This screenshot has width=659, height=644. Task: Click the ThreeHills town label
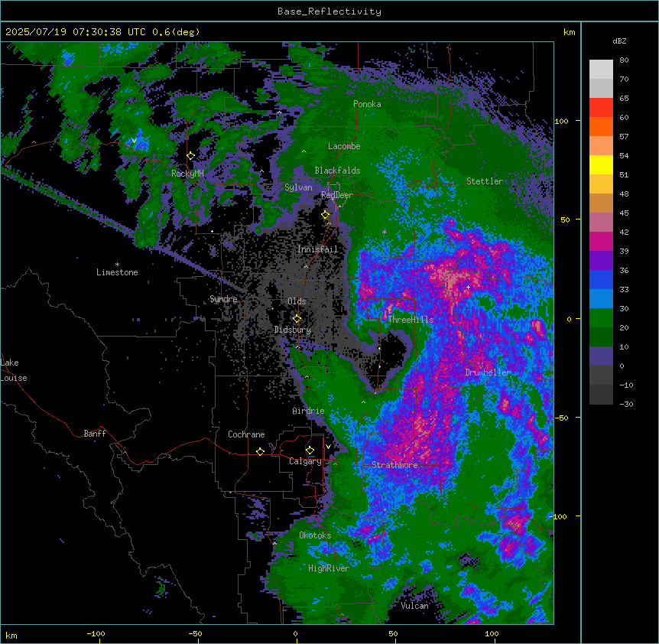pos(411,320)
